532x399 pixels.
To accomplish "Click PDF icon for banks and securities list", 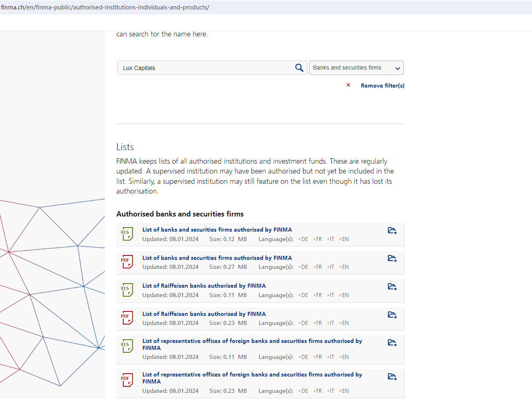I will 127,262.
